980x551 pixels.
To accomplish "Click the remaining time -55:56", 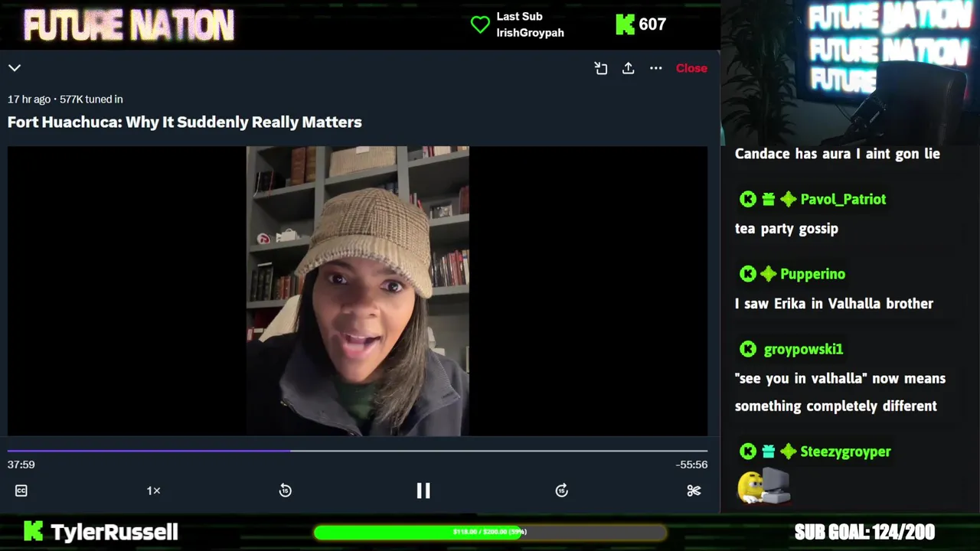I will click(691, 465).
